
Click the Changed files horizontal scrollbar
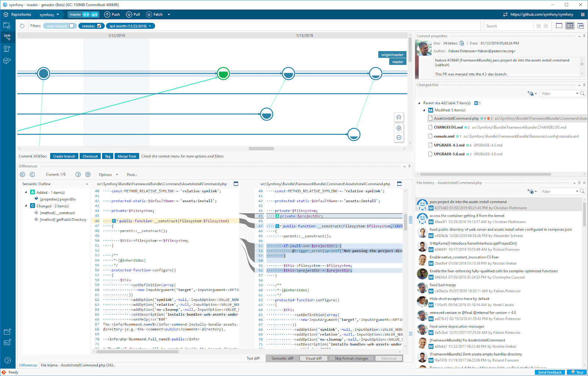coord(485,174)
